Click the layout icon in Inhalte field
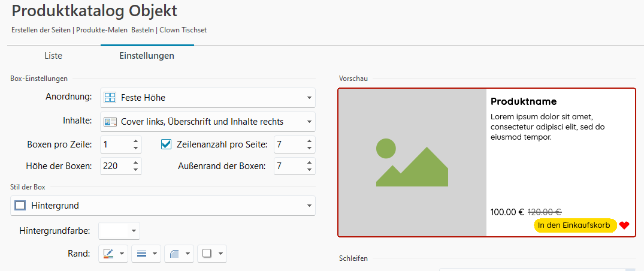 [x=110, y=122]
